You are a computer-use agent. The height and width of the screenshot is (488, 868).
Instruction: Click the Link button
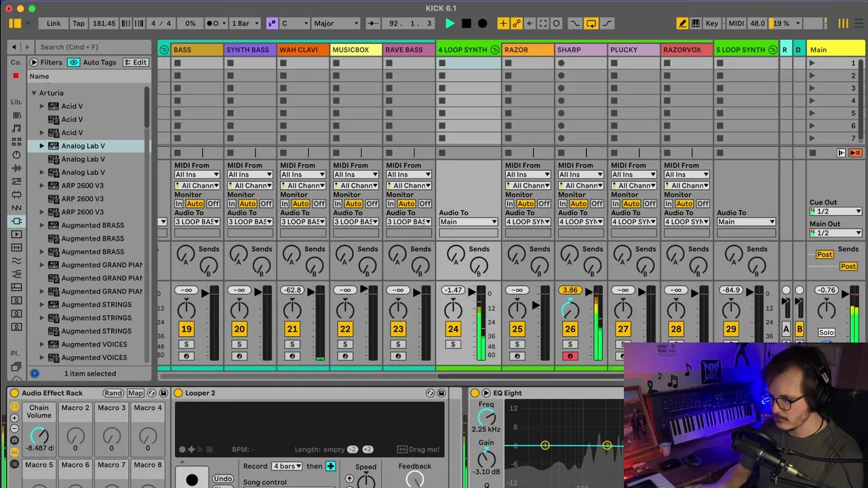tap(54, 23)
